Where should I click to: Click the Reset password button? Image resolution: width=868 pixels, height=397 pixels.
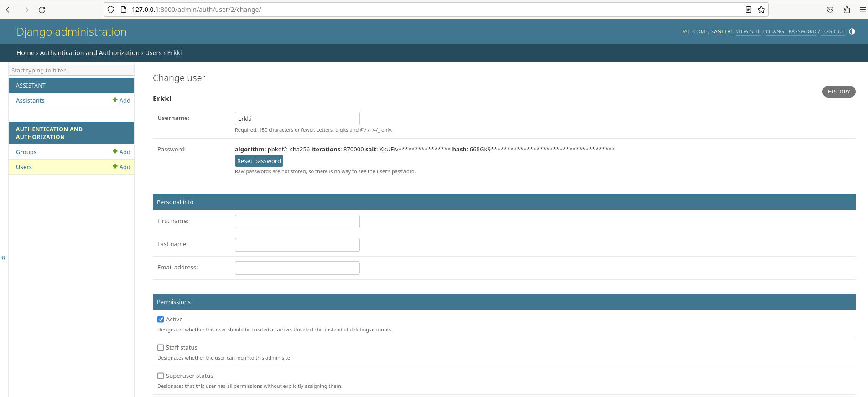click(x=259, y=161)
